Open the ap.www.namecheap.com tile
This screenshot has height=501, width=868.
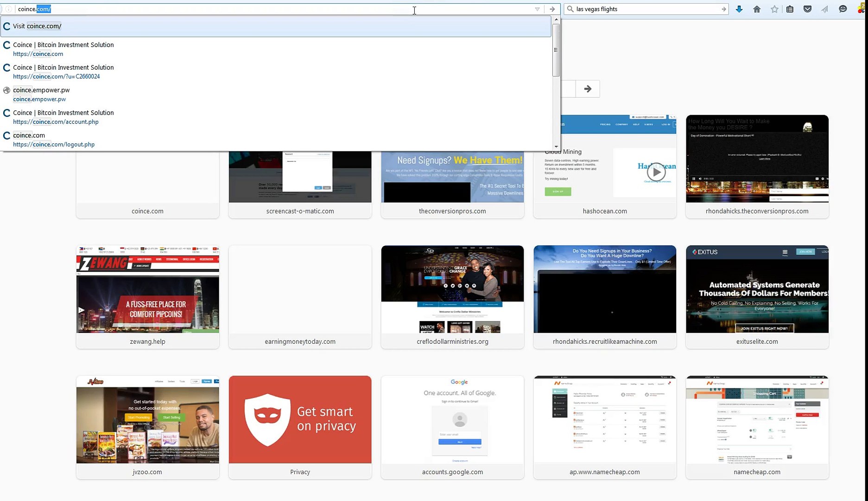click(605, 427)
